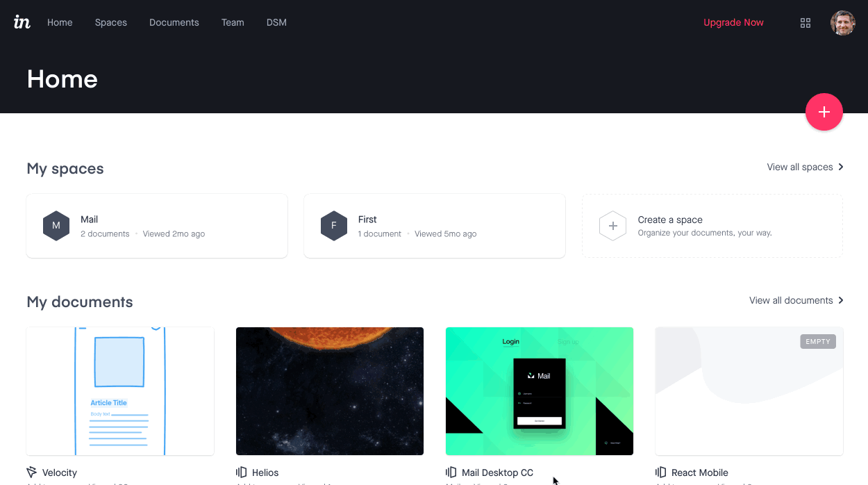This screenshot has width=868, height=485.
Task: Click the Upgrade Now link
Action: [x=733, y=22]
